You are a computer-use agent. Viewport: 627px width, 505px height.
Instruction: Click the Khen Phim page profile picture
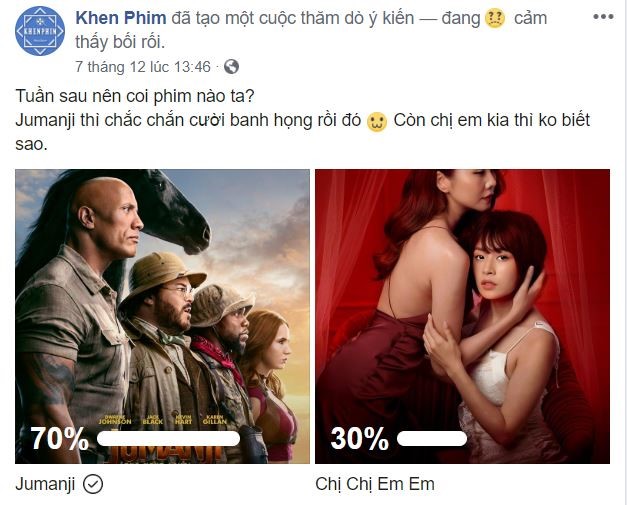40,31
